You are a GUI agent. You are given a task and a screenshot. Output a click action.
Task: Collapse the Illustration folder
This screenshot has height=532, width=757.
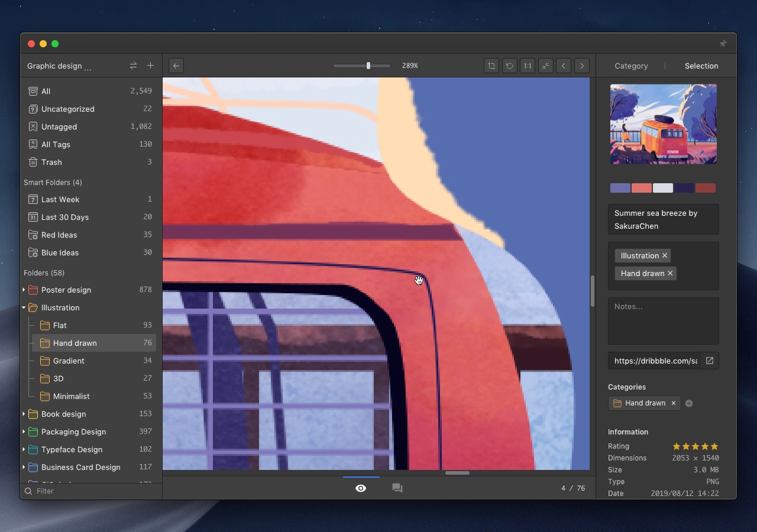(x=24, y=307)
